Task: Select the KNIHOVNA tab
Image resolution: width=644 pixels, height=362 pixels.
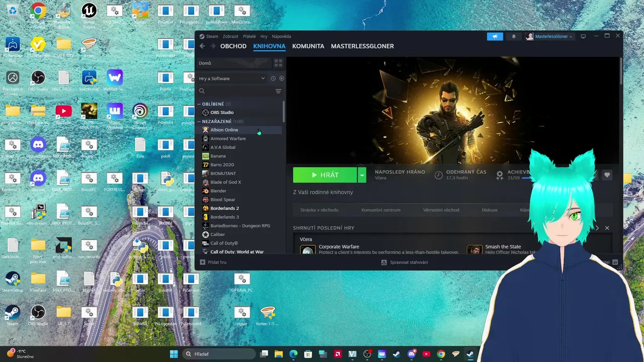Action: pyautogui.click(x=269, y=46)
